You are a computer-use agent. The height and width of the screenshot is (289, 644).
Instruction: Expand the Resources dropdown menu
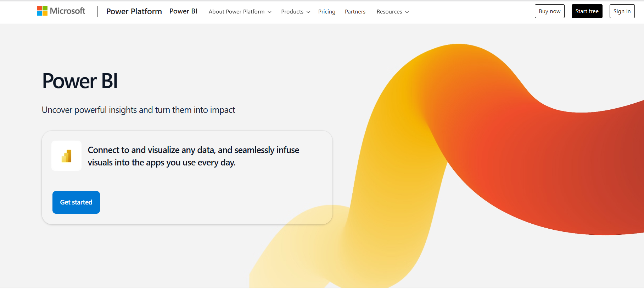click(x=389, y=12)
